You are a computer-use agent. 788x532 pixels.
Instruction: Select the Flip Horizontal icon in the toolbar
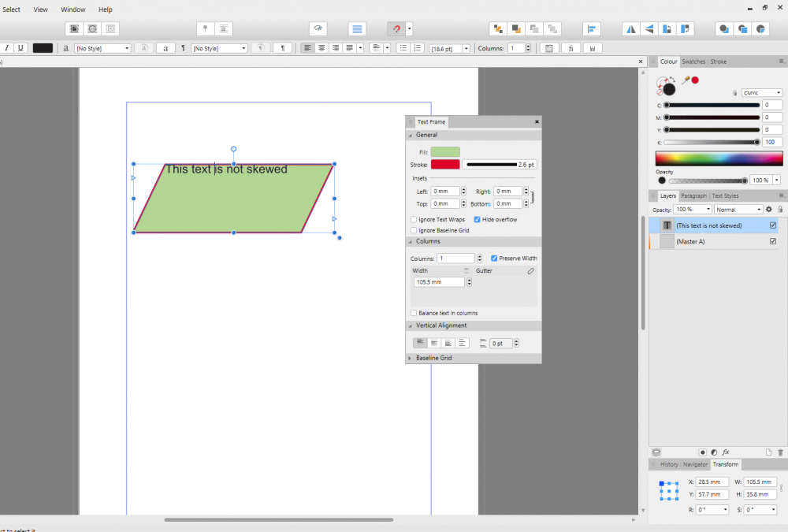click(x=630, y=28)
